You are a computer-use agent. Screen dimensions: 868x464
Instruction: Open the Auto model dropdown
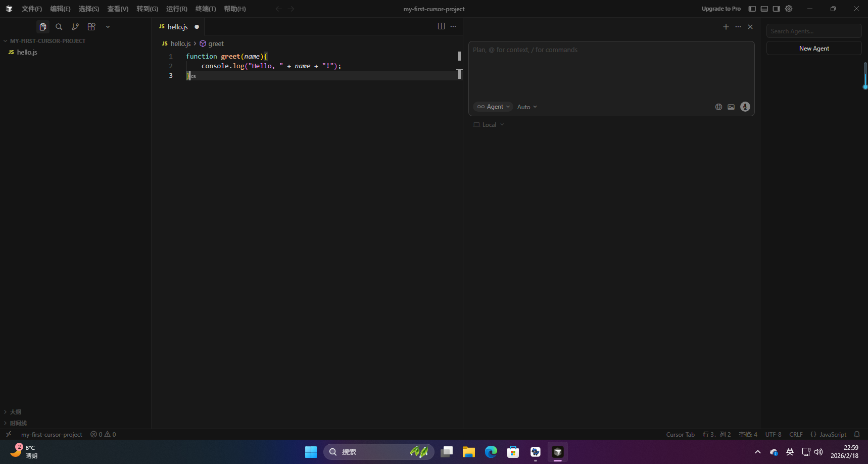coord(527,107)
